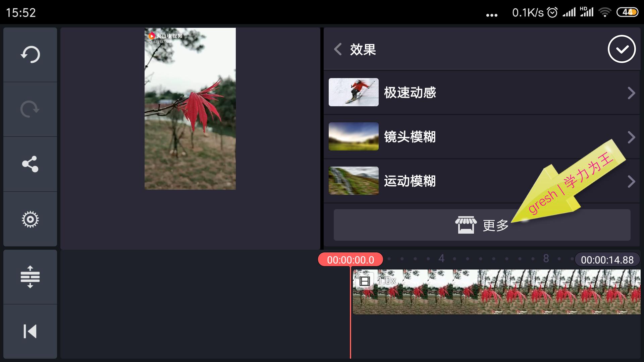Select the 镜头模糊 landscape thumbnail
The image size is (644, 362).
[354, 137]
